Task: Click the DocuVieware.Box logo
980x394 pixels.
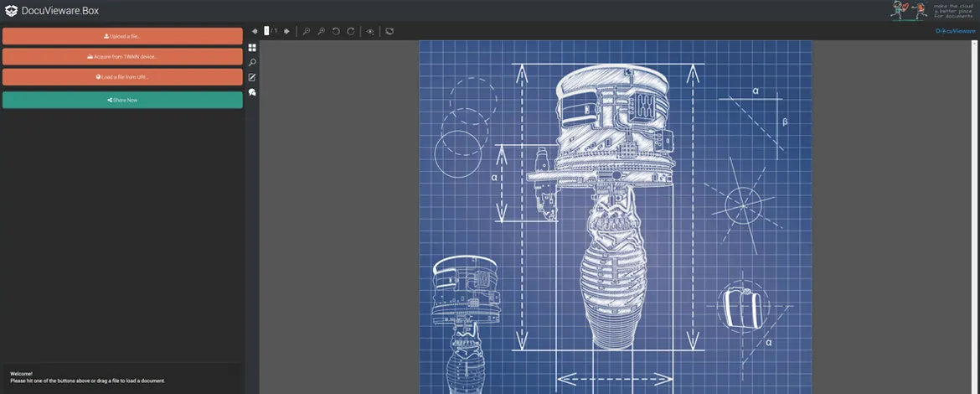Action: point(52,10)
